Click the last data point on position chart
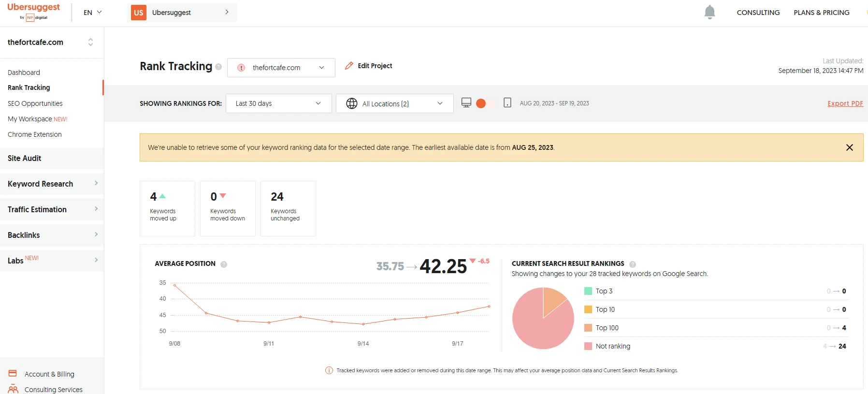The width and height of the screenshot is (868, 394). coord(489,306)
